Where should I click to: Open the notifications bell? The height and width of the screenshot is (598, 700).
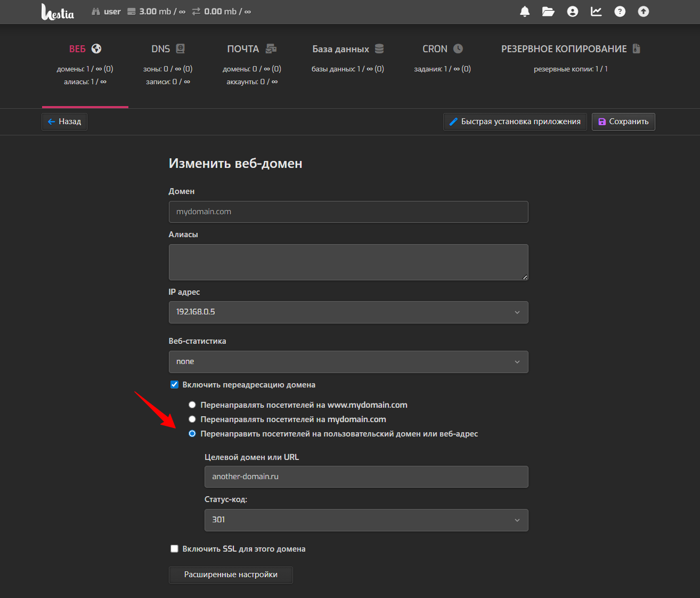tap(525, 12)
